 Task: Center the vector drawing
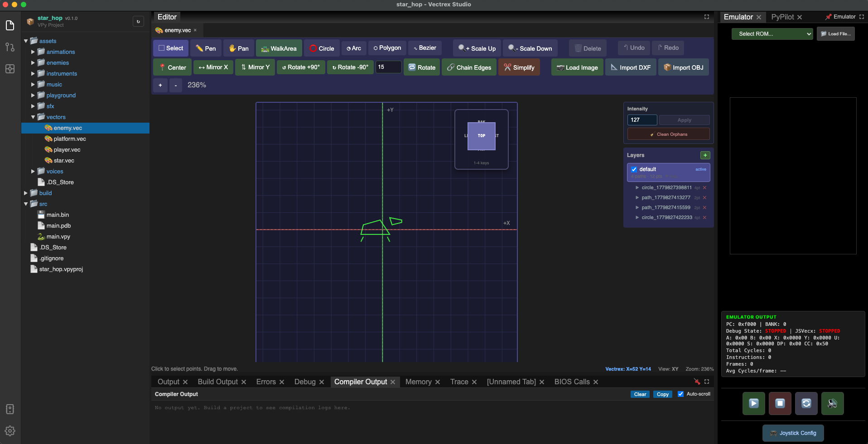[x=173, y=67]
